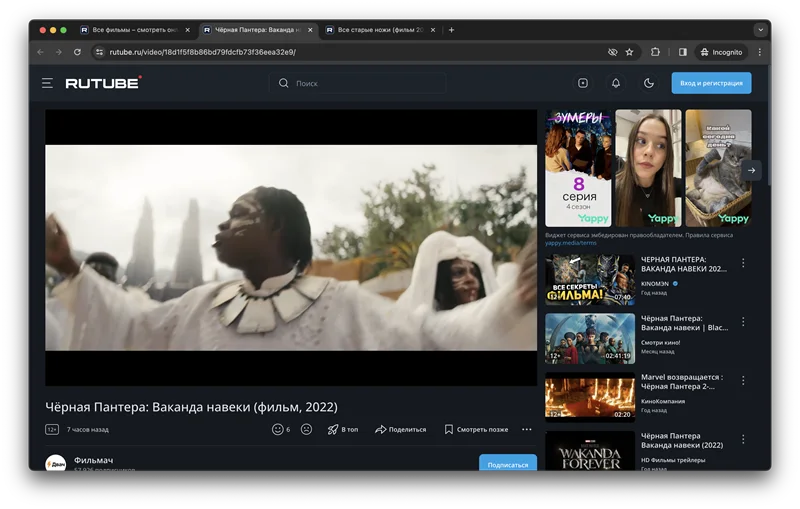800x509 pixels.
Task: Toggle dark theme with the moon icon
Action: (x=649, y=83)
